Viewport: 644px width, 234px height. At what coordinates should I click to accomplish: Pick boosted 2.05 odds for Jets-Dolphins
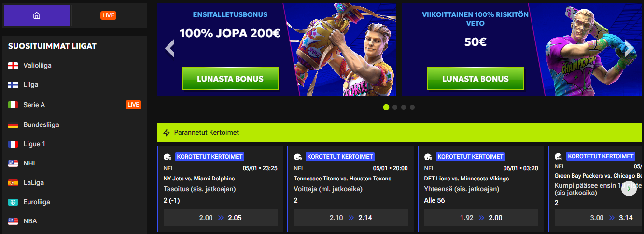pos(221,218)
